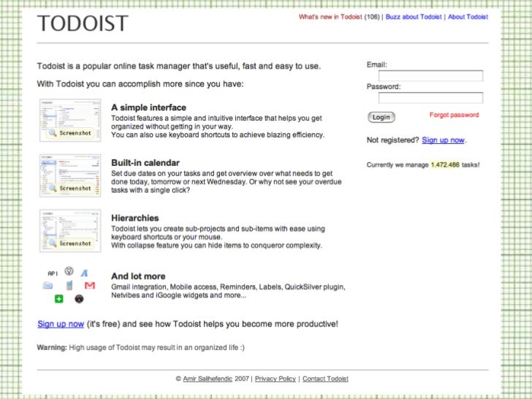The image size is (532, 399).
Task: Open Contact Todoist footer link
Action: click(x=325, y=379)
